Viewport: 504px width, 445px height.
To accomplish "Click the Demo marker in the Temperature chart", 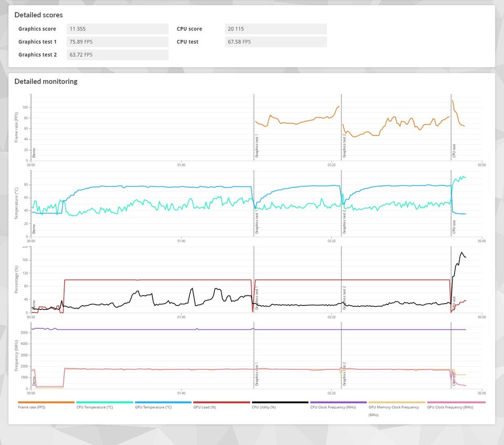I will 34,229.
